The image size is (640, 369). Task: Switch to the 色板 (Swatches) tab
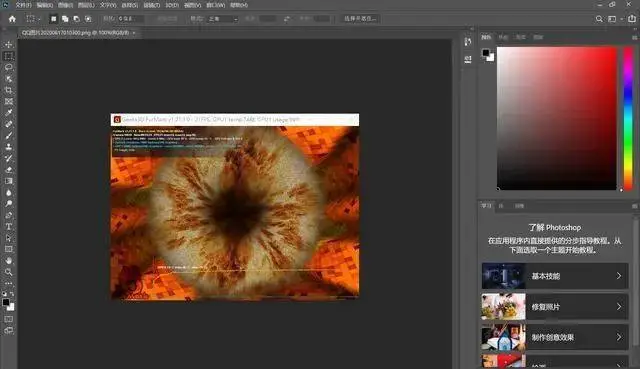503,37
